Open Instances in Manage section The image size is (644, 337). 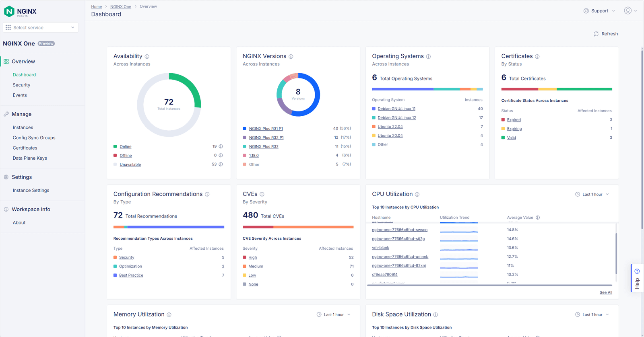(23, 127)
